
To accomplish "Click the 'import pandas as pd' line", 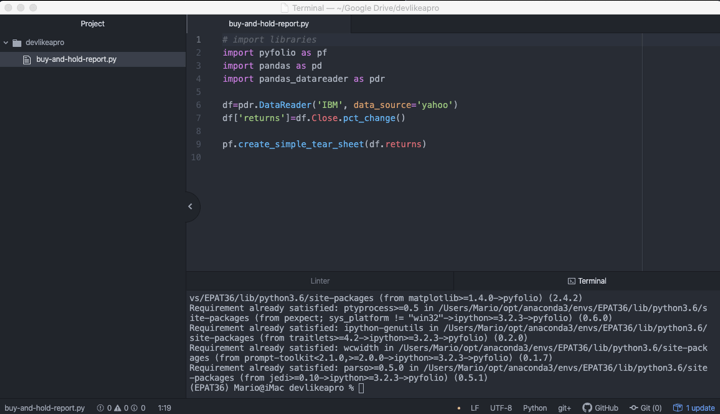I will pyautogui.click(x=272, y=66).
